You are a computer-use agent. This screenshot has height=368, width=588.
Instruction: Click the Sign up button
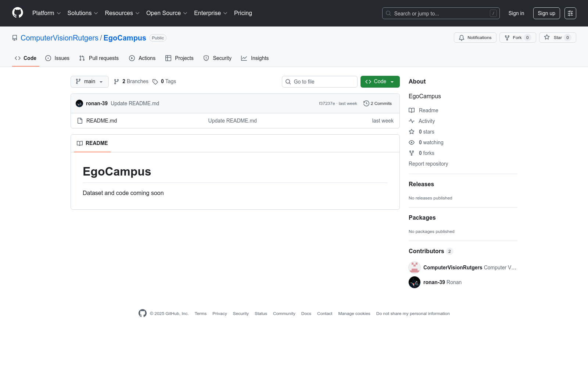(x=546, y=13)
